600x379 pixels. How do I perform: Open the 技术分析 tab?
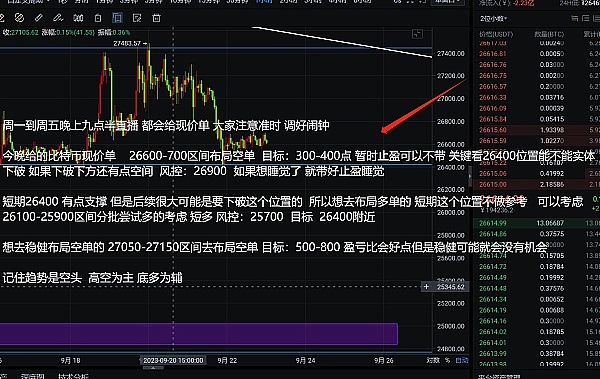point(73,376)
